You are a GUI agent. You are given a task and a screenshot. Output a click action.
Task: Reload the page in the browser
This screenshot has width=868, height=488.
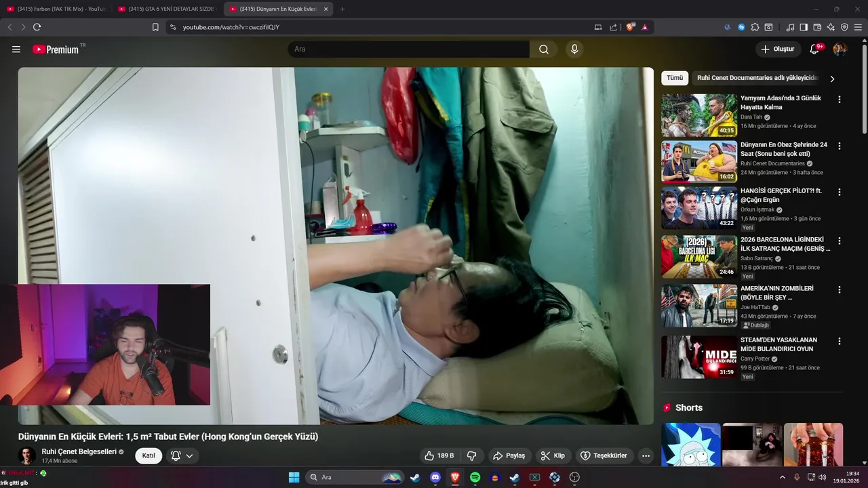tap(37, 27)
